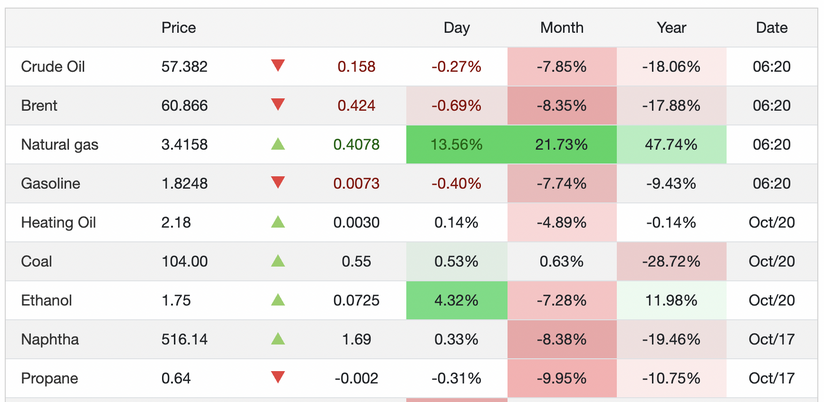This screenshot has width=825, height=402.
Task: Click the green up arrow for Natural gas
Action: click(278, 144)
